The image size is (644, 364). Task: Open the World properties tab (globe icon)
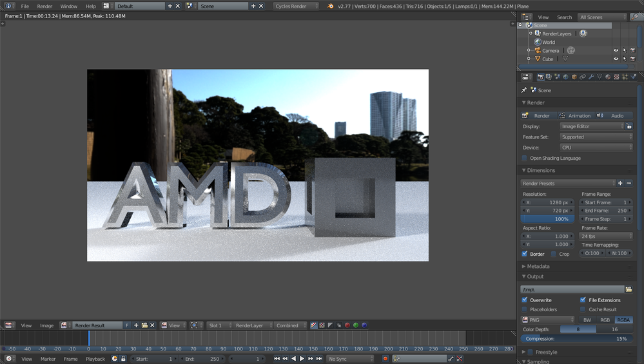point(565,77)
